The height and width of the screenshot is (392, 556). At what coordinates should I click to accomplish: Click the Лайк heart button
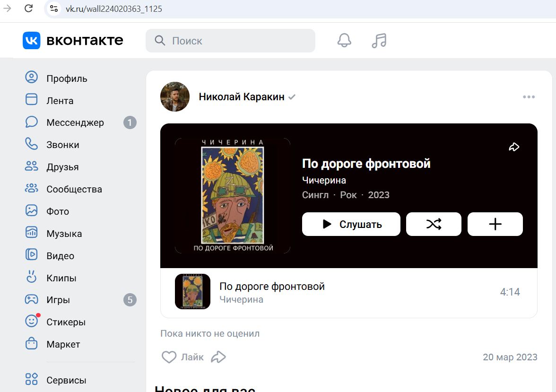click(x=182, y=357)
